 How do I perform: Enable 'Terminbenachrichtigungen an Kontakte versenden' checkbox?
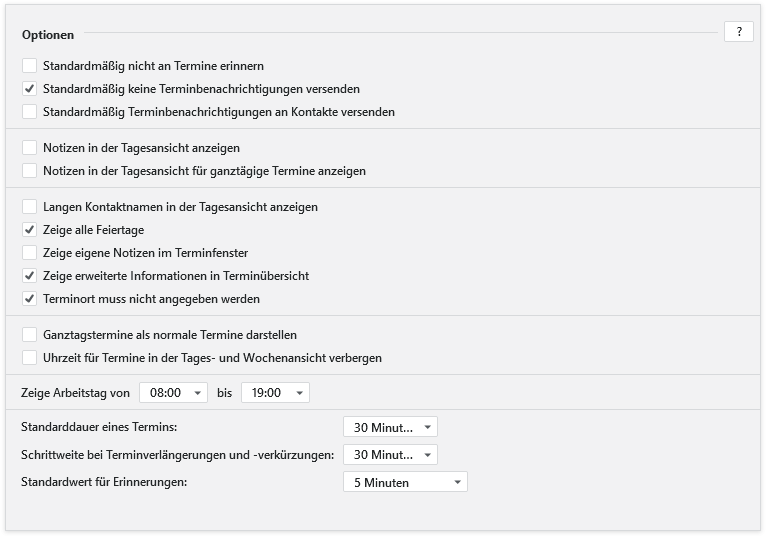tap(30, 112)
